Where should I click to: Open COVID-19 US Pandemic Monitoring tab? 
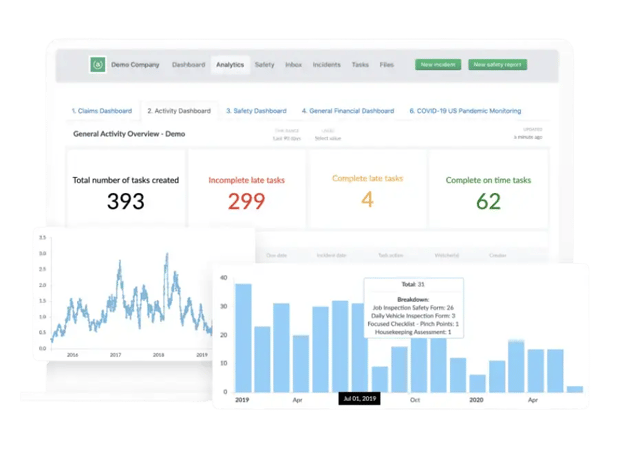(x=464, y=111)
